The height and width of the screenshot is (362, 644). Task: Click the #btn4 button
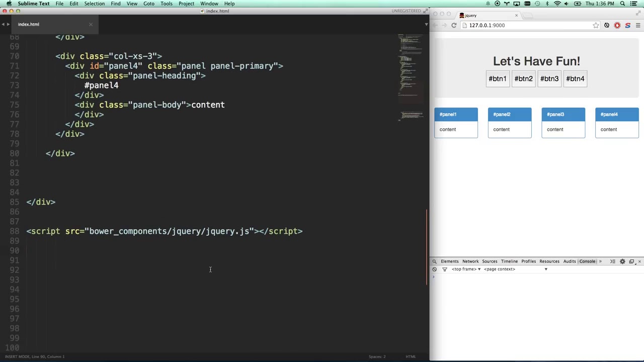pos(575,78)
